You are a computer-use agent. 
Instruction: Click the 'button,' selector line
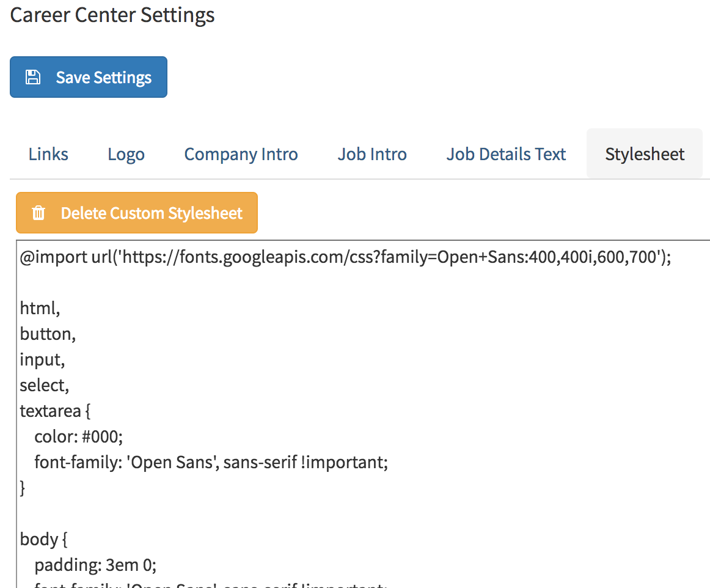48,334
